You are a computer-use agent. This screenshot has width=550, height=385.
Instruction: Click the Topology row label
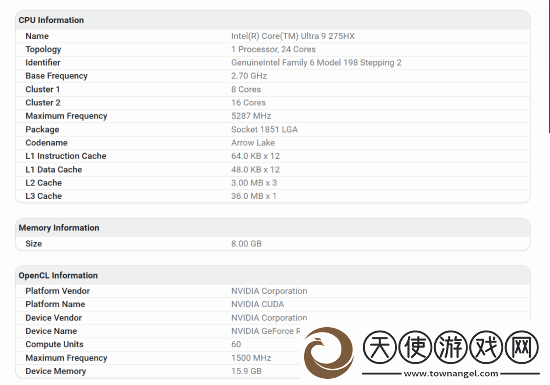pos(43,49)
